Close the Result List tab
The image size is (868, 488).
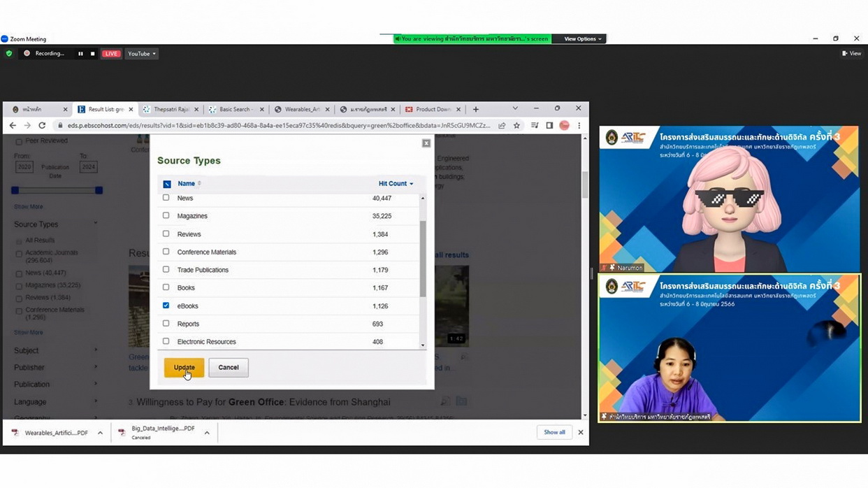click(x=131, y=109)
